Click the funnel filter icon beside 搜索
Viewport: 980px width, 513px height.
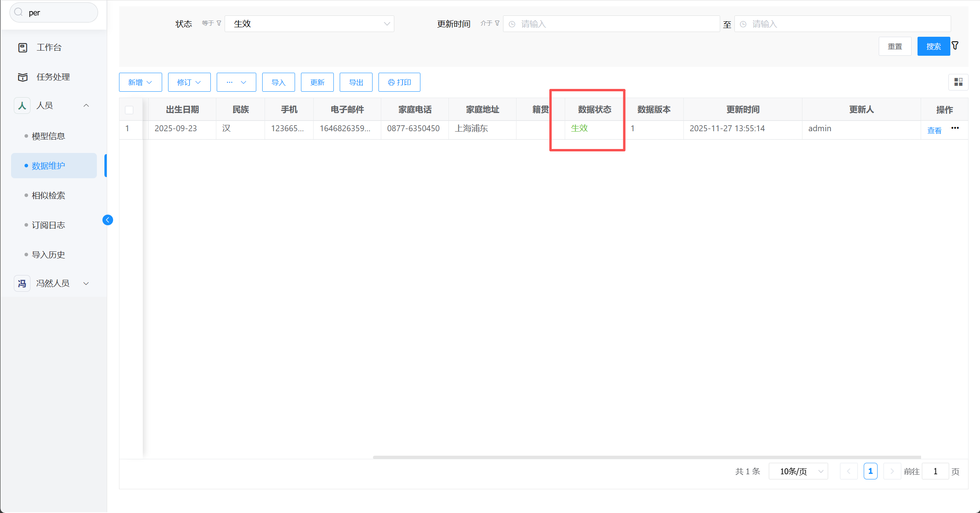pyautogui.click(x=955, y=46)
